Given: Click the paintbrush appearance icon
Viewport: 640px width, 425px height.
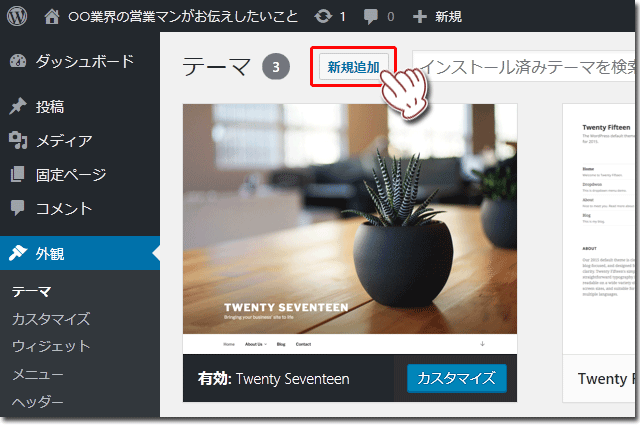Looking at the screenshot, I should (18, 253).
